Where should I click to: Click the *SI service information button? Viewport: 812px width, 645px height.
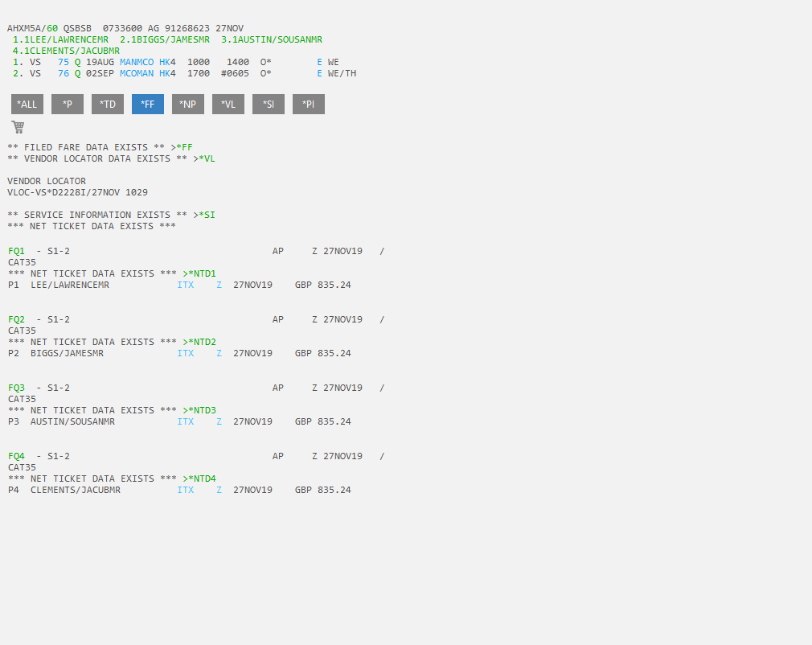pyautogui.click(x=269, y=104)
